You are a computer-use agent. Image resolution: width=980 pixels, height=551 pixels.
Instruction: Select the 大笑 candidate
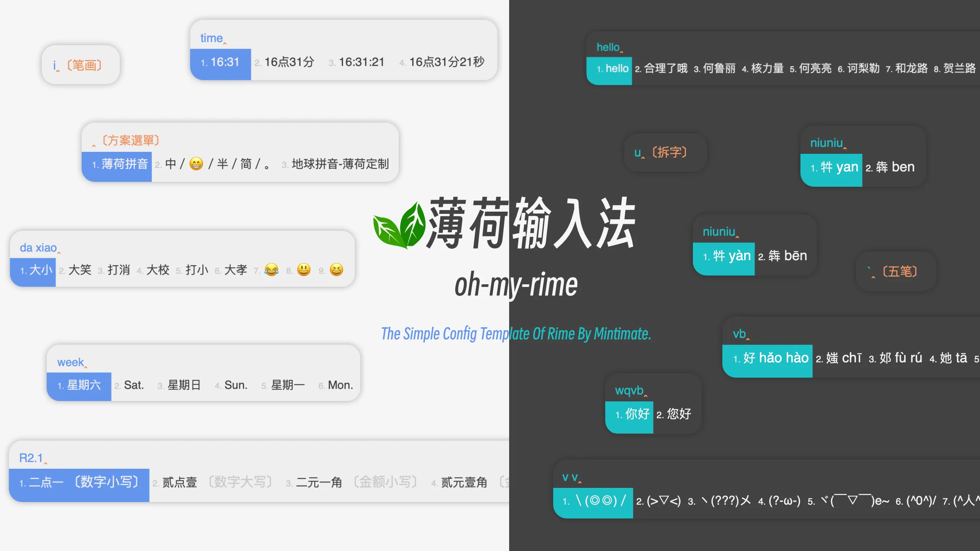click(80, 270)
